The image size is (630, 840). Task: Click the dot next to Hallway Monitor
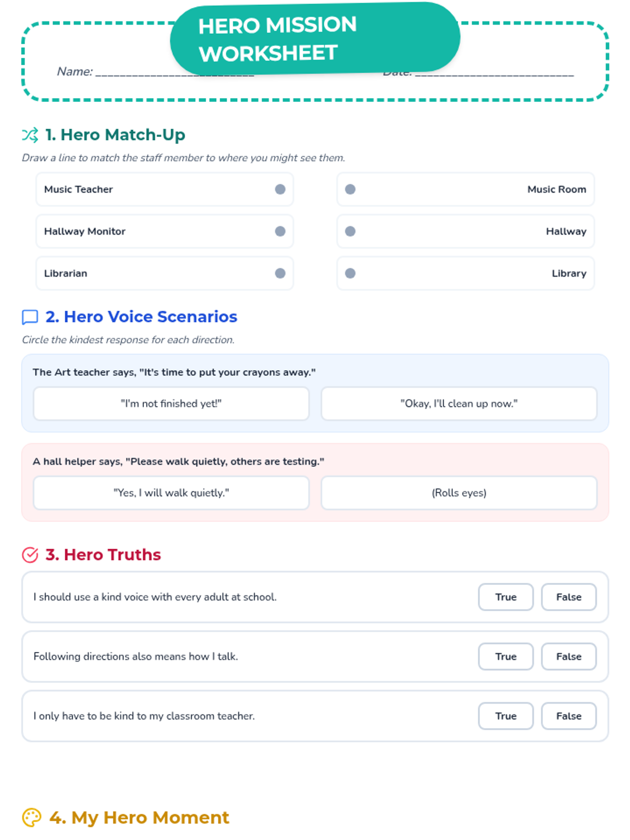(x=280, y=232)
